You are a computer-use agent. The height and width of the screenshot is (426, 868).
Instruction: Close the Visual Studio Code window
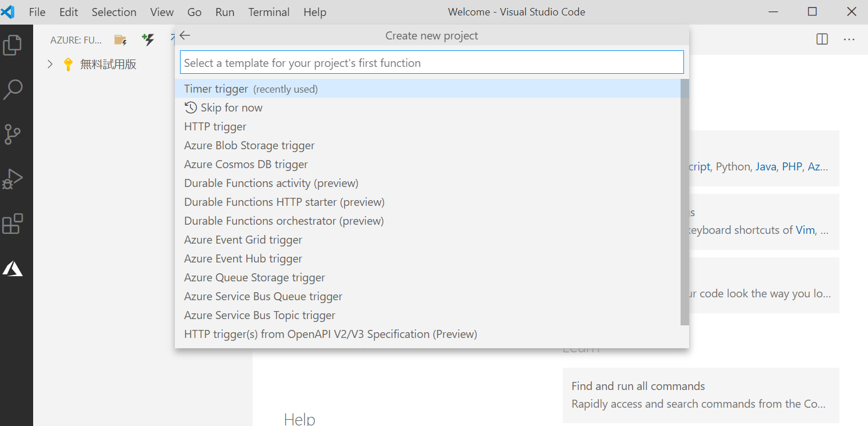[851, 12]
